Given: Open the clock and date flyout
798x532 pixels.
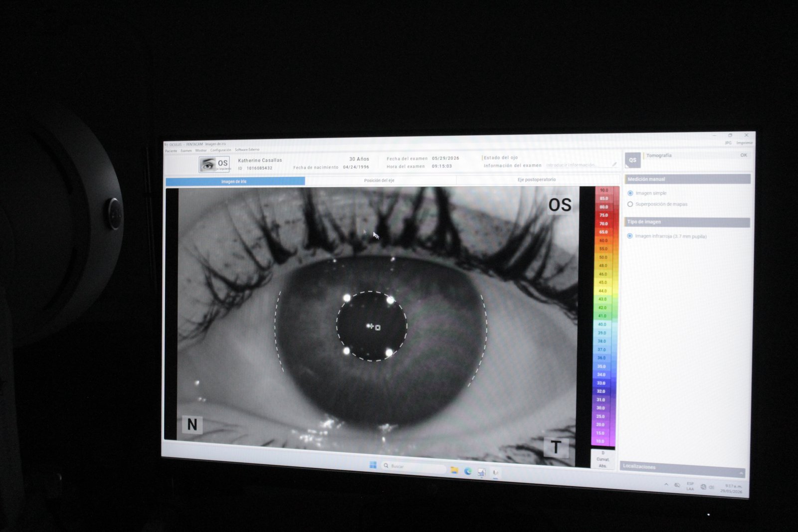Looking at the screenshot, I should click(x=732, y=489).
